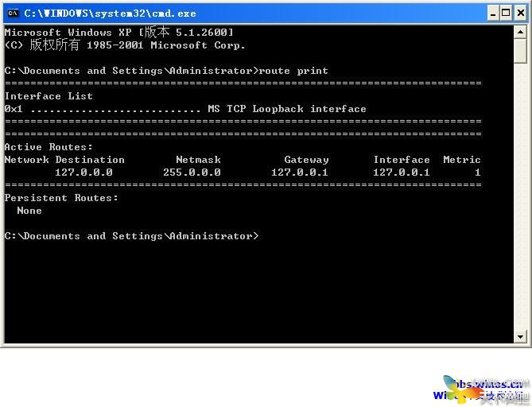Click the netmask value 255.0.0.0

pyautogui.click(x=192, y=172)
